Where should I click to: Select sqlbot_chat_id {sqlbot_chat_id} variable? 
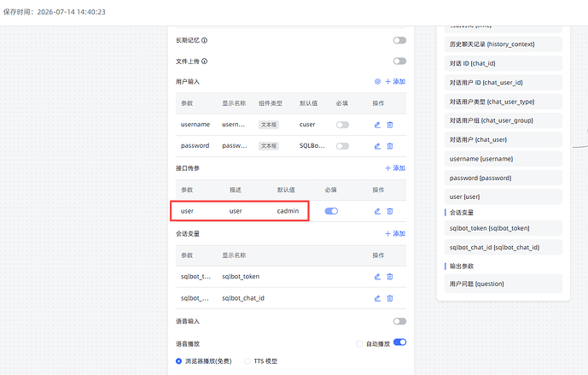pyautogui.click(x=504, y=248)
